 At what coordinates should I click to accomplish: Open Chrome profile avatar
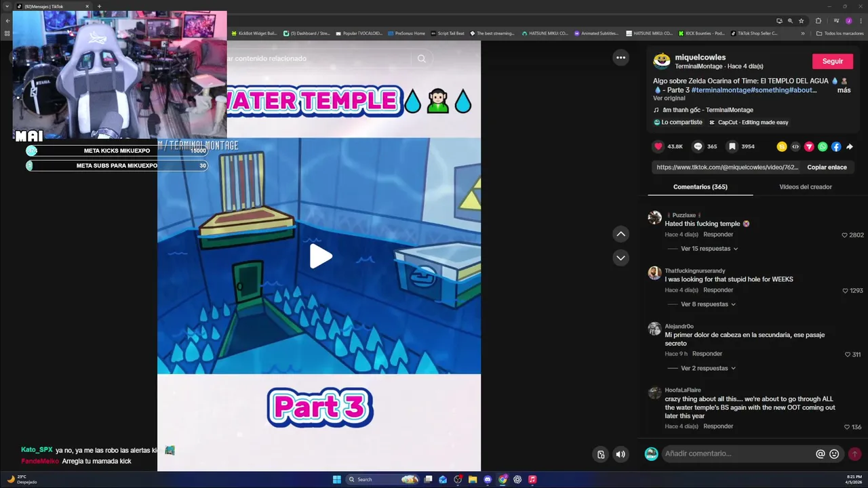tap(848, 21)
